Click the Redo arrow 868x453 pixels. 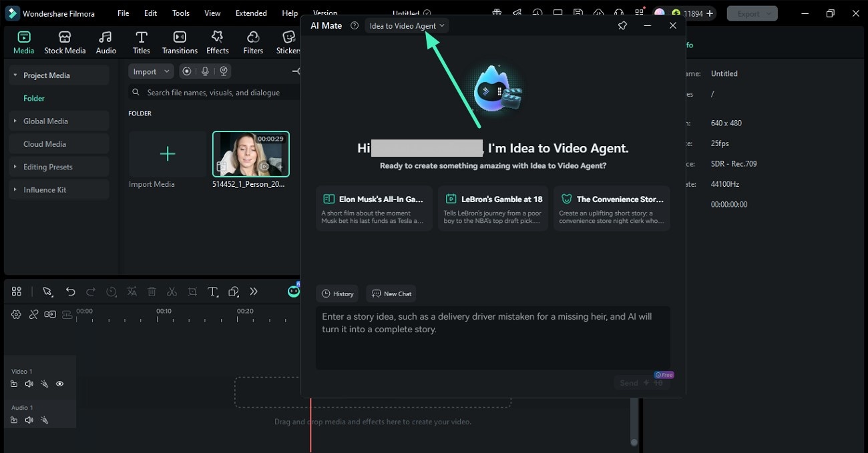(91, 292)
